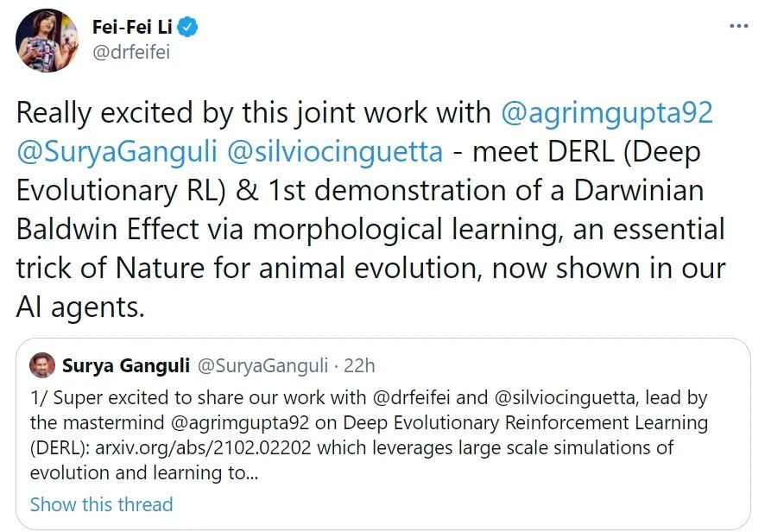771x532 pixels.
Task: Visit the @drfeifei handle under the name
Action: coord(131,53)
